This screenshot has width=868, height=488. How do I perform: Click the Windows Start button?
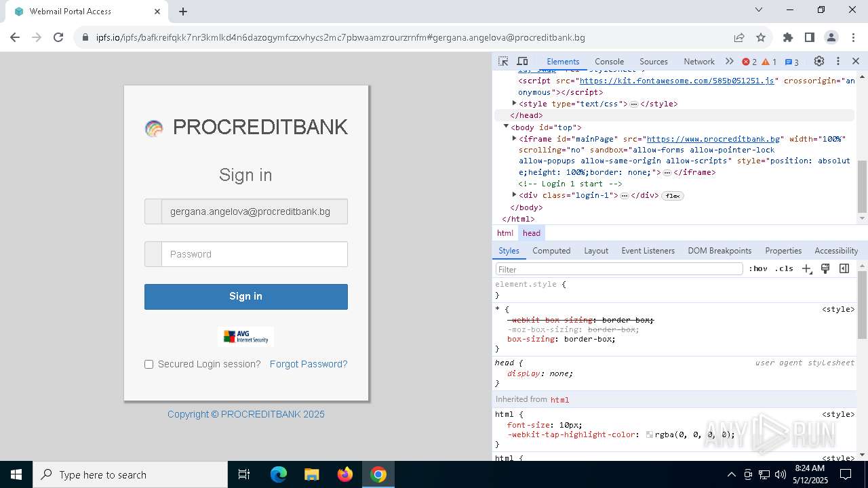16,474
